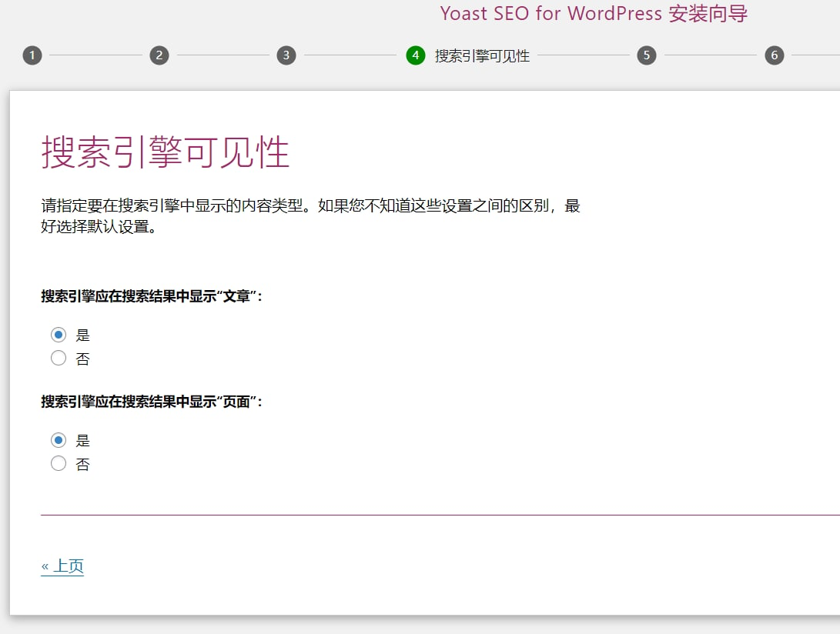Image resolution: width=840 pixels, height=634 pixels.
Task: Open step 3 circle in stepper
Action: tap(286, 55)
